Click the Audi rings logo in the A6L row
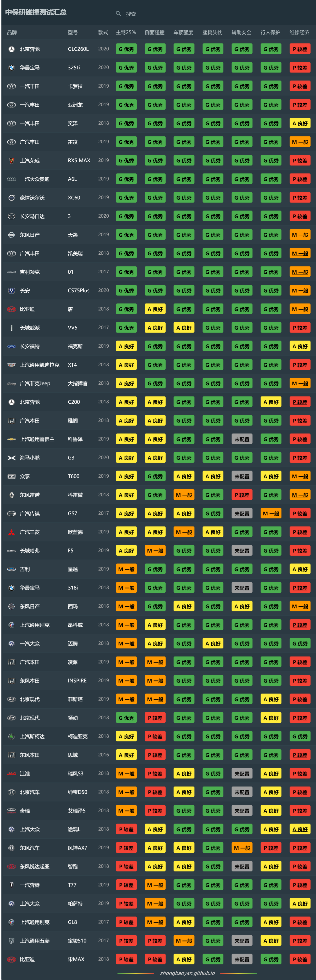Viewport: 316px width, 980px height. point(11,179)
